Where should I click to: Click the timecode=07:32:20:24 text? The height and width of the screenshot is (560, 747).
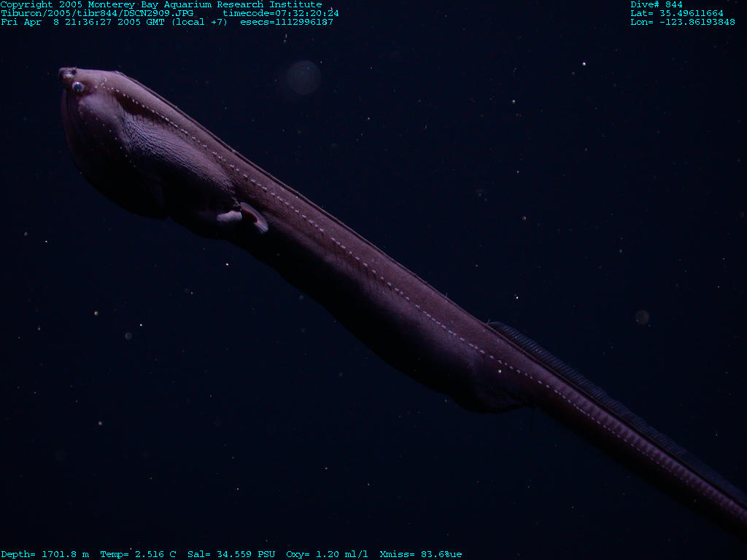click(x=281, y=13)
